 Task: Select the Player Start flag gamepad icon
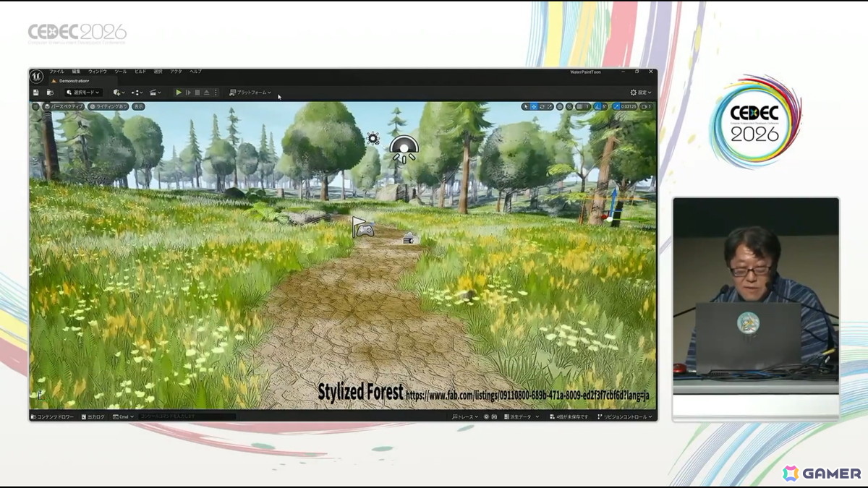tap(362, 228)
